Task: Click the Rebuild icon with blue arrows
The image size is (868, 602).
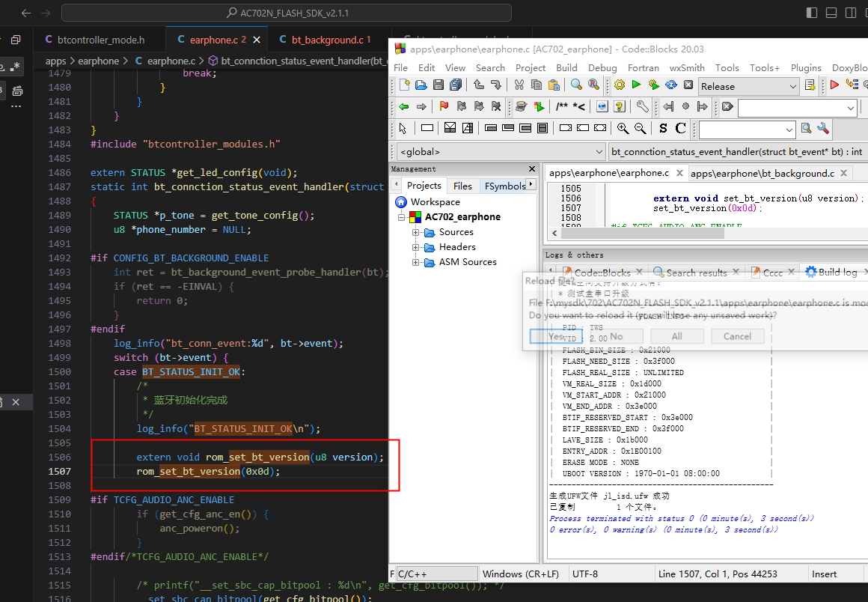Action: pos(671,85)
